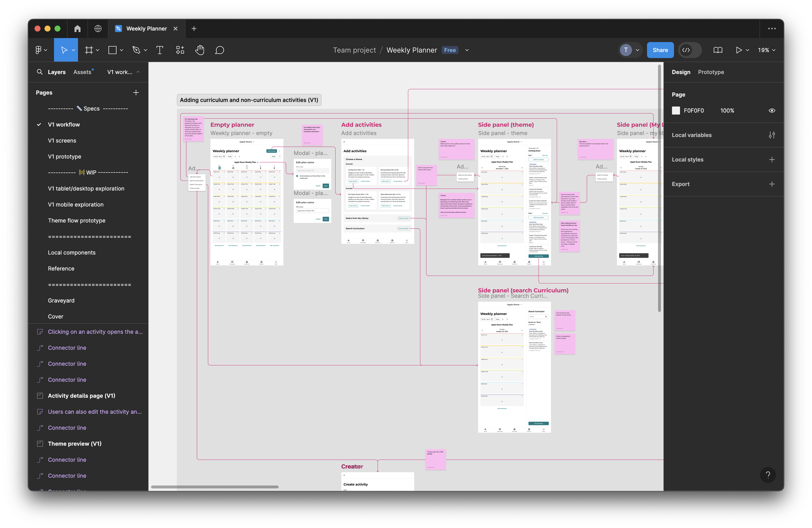Click the Free plan badge

(x=450, y=50)
